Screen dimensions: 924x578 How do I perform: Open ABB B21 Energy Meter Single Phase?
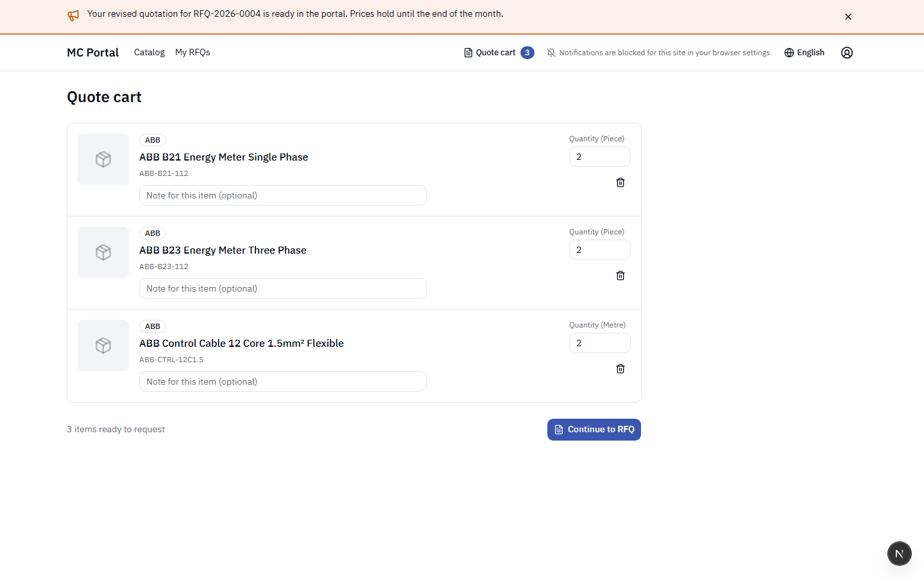(224, 157)
